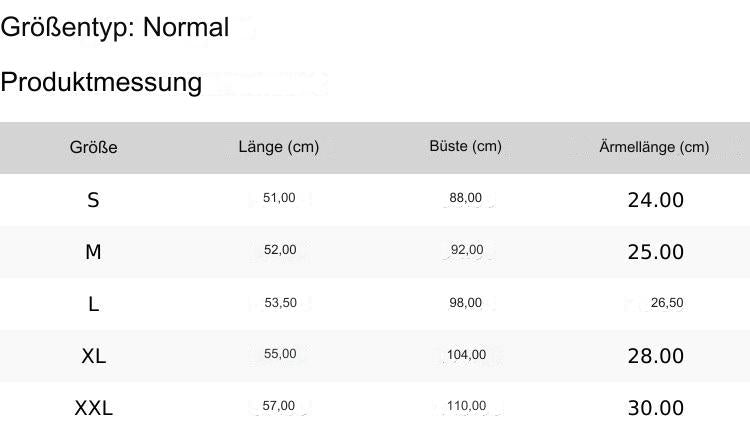Select the 24.00 sleeve length value

(x=655, y=200)
